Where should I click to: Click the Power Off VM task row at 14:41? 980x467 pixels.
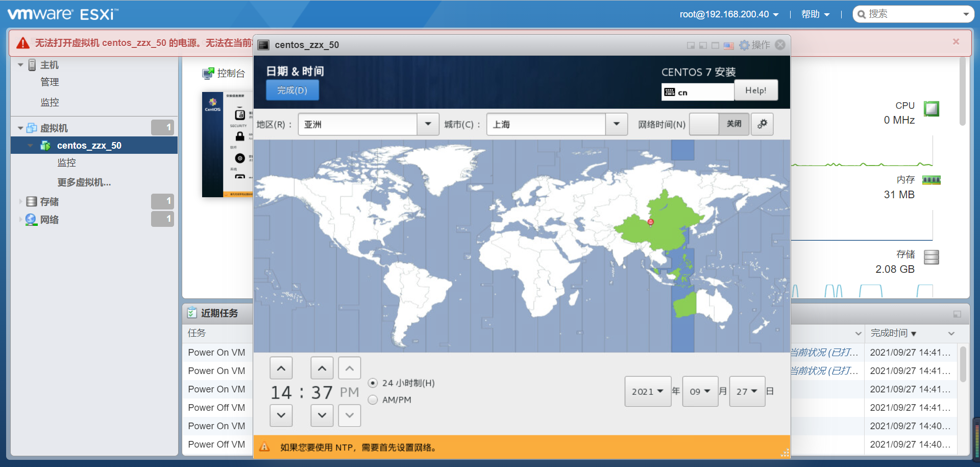click(x=216, y=408)
